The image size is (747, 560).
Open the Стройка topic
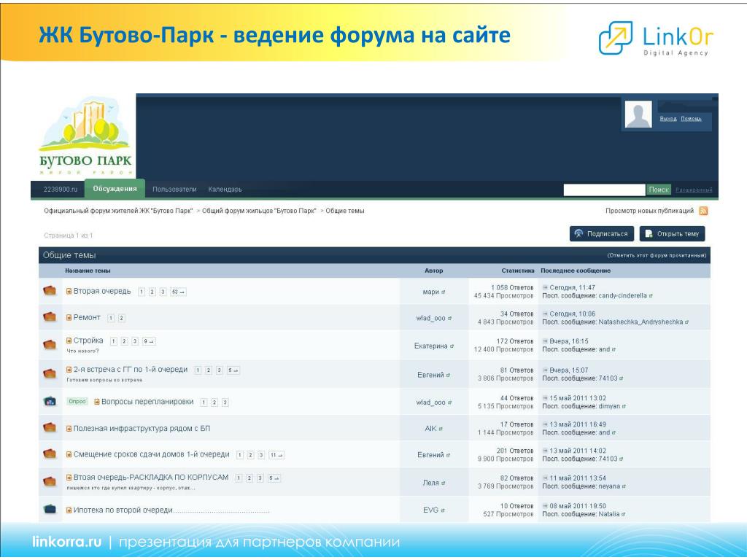[88, 341]
